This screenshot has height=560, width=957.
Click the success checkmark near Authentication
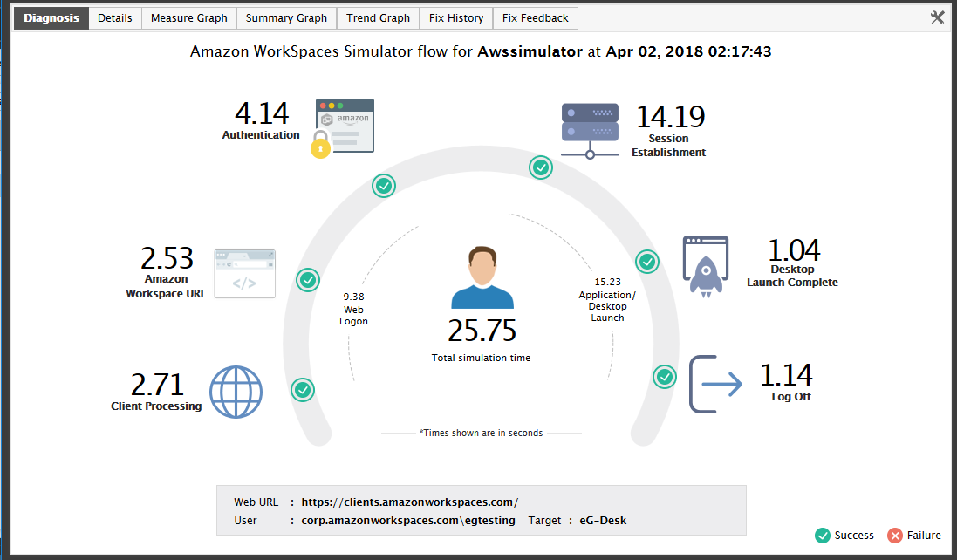pos(384,186)
